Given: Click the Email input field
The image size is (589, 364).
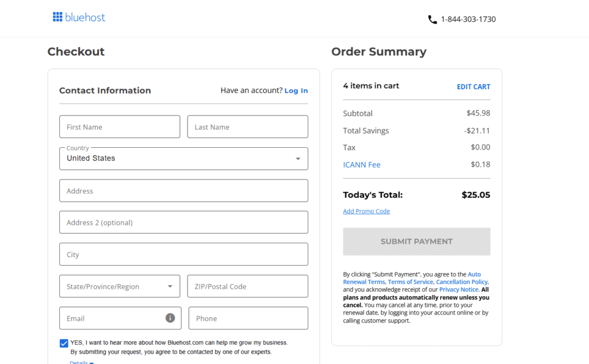Looking at the screenshot, I should [x=120, y=318].
